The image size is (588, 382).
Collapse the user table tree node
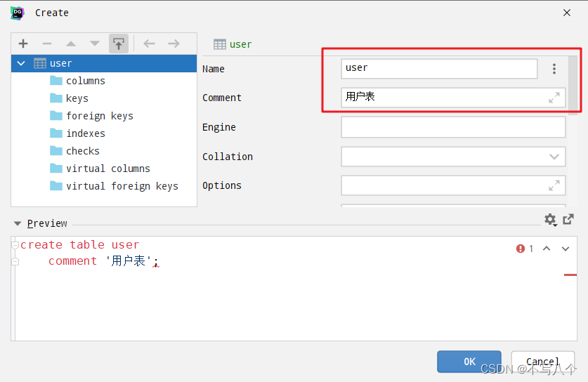[21, 63]
